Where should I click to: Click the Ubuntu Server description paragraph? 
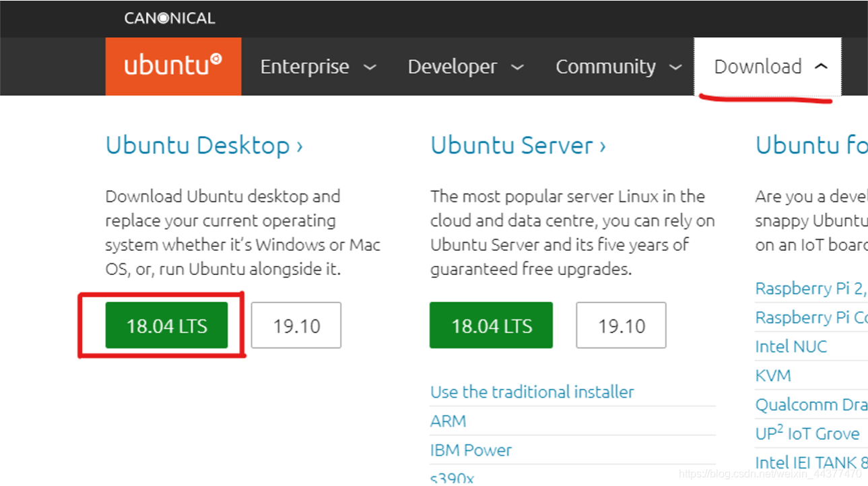pyautogui.click(x=572, y=233)
